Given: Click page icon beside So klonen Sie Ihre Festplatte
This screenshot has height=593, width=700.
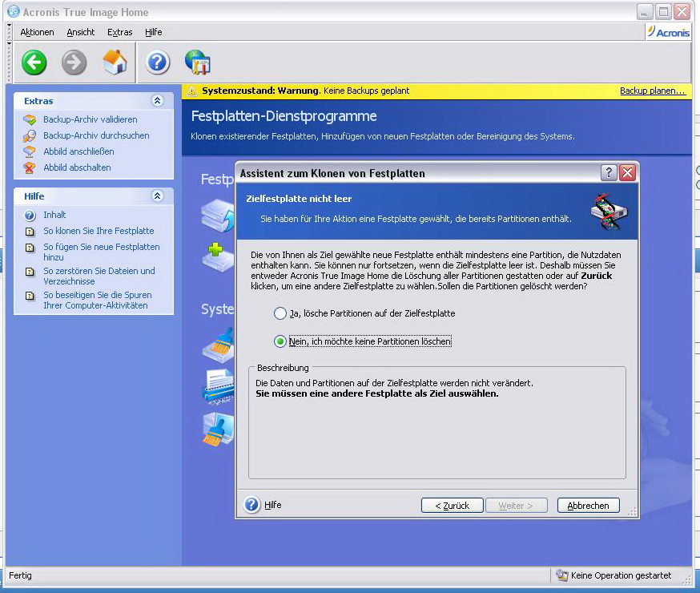Looking at the screenshot, I should click(x=30, y=232).
